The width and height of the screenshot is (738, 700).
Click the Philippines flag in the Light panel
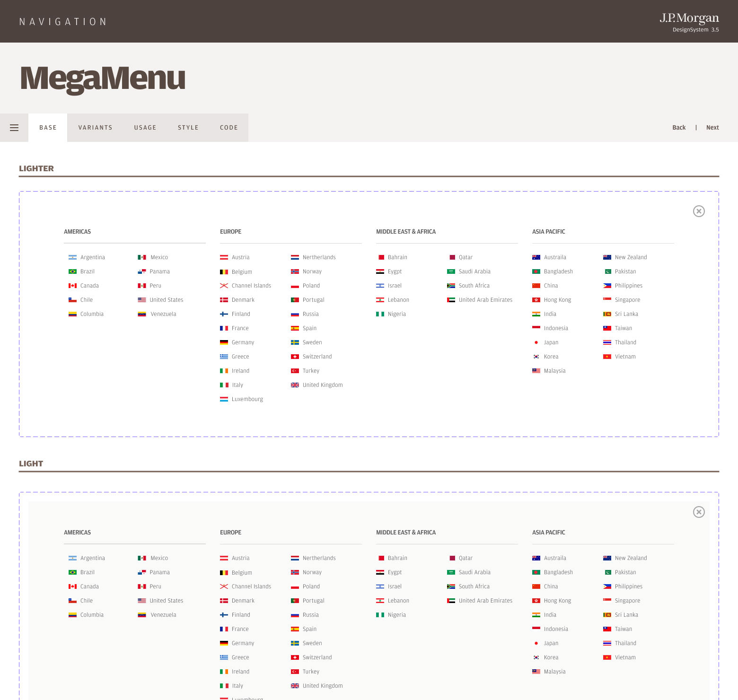[607, 586]
